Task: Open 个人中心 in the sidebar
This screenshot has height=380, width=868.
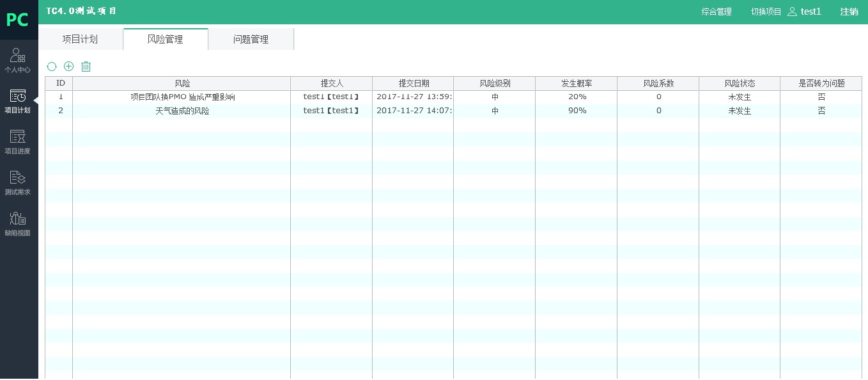Action: 18,61
